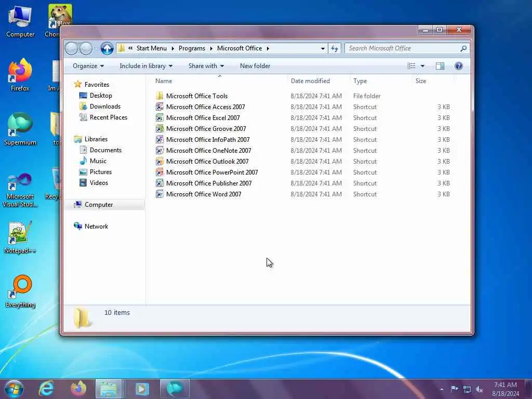
Task: Open the Organize dropdown menu
Action: (x=88, y=66)
